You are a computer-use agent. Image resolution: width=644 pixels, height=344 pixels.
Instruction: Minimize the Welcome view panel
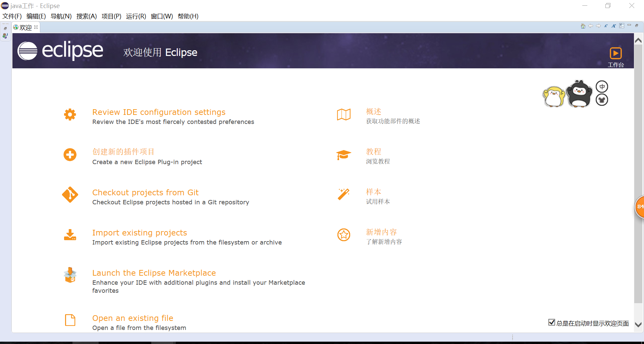click(x=629, y=25)
